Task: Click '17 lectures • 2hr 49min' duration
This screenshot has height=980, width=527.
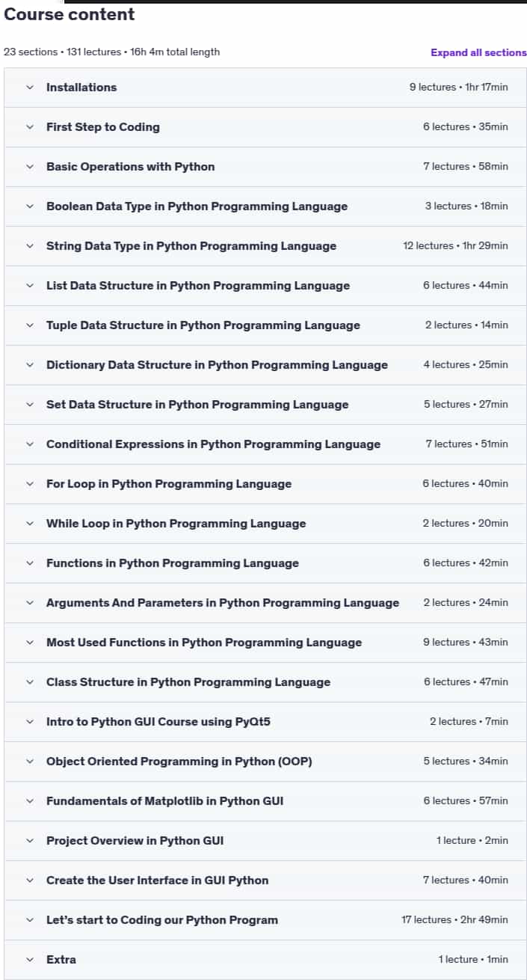Action: tap(454, 920)
